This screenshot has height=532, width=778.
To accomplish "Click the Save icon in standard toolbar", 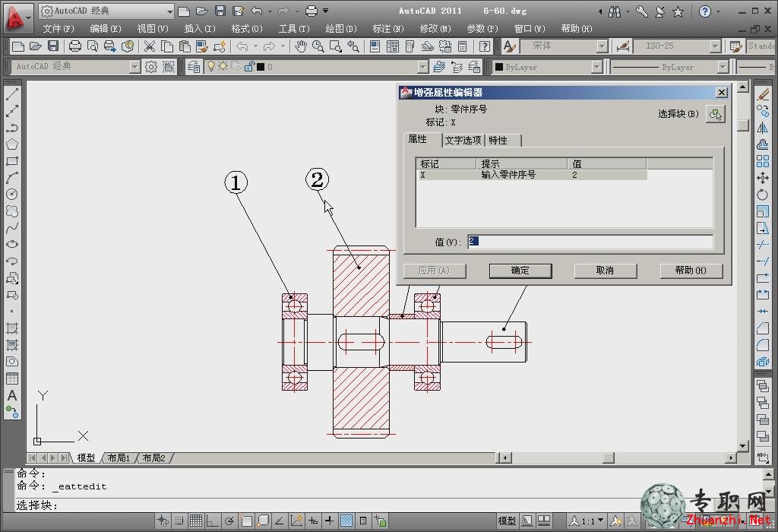I will coord(53,46).
